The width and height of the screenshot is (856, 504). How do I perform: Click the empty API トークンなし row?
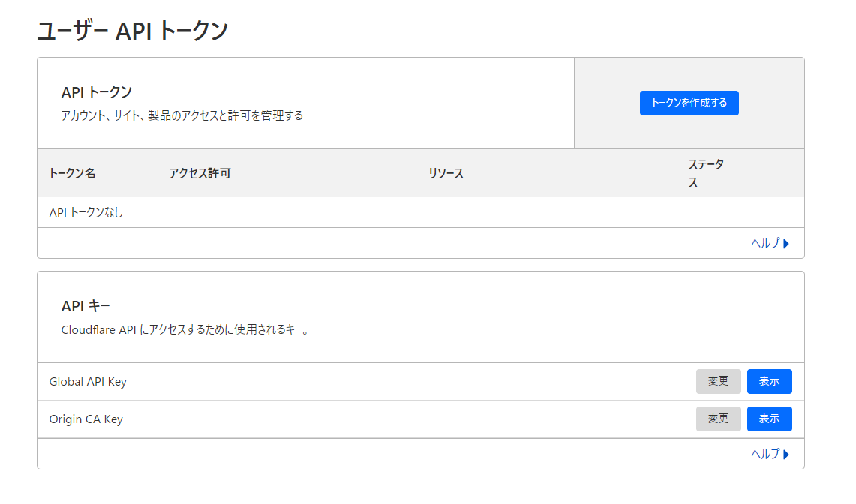(86, 212)
